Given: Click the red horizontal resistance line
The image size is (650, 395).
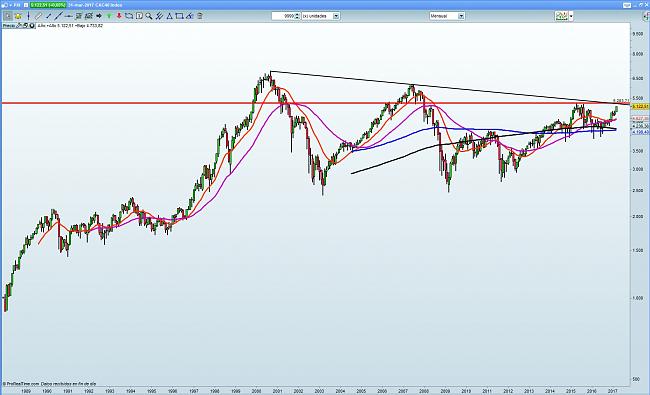Looking at the screenshot, I should pyautogui.click(x=315, y=103).
